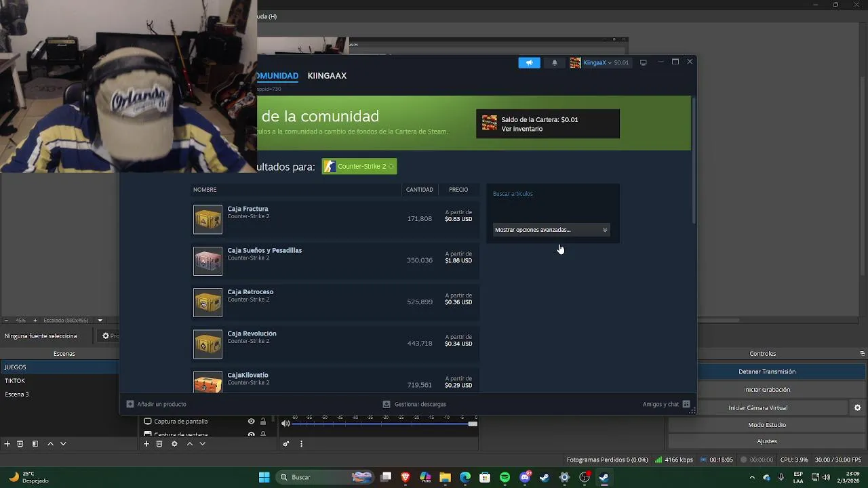Toggle lock on Captura de pantalla source

click(263, 422)
